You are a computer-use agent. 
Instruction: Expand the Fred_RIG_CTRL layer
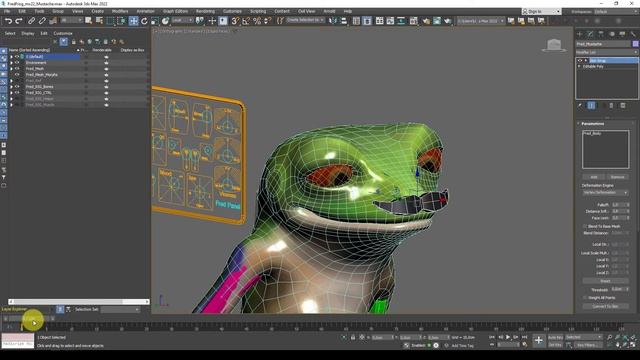11,93
